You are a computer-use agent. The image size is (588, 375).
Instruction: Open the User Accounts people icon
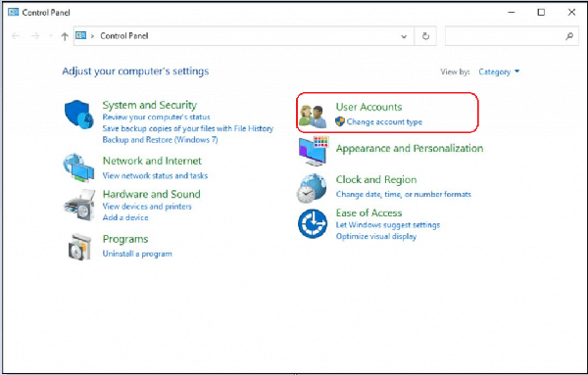point(313,117)
